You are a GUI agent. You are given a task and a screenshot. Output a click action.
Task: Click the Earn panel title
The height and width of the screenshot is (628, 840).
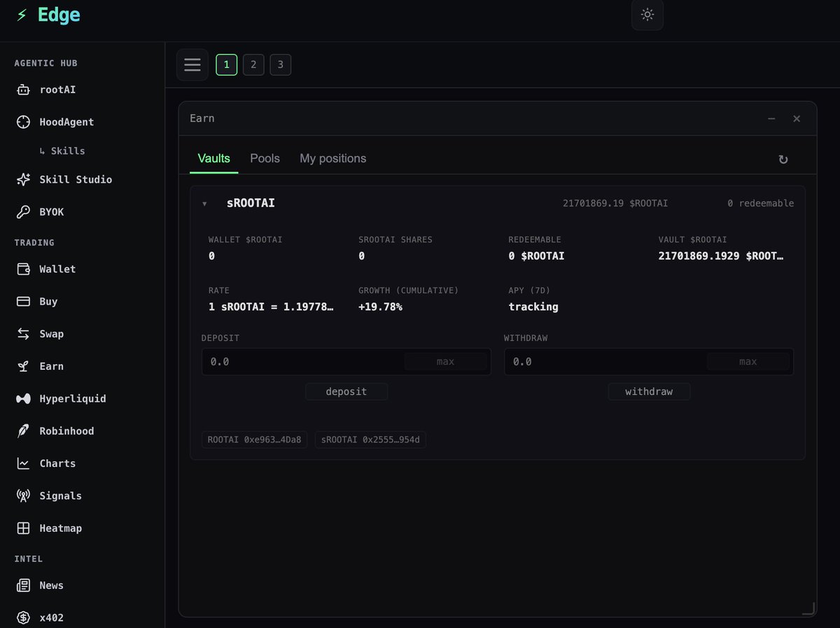pos(202,118)
